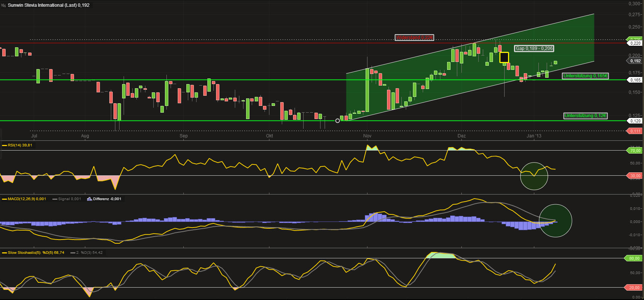Click the chart type icon beside Sunwin Stevia title
644x300 pixels.
coord(4,5)
